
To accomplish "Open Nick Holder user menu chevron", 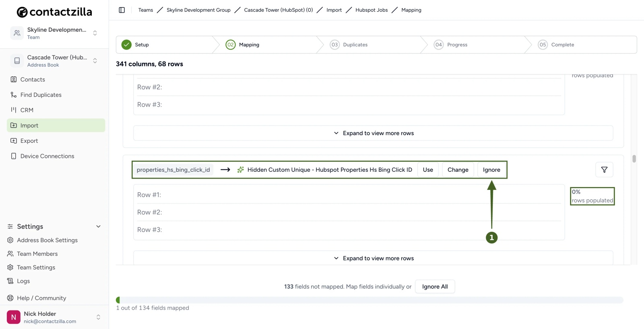I will coord(98,317).
